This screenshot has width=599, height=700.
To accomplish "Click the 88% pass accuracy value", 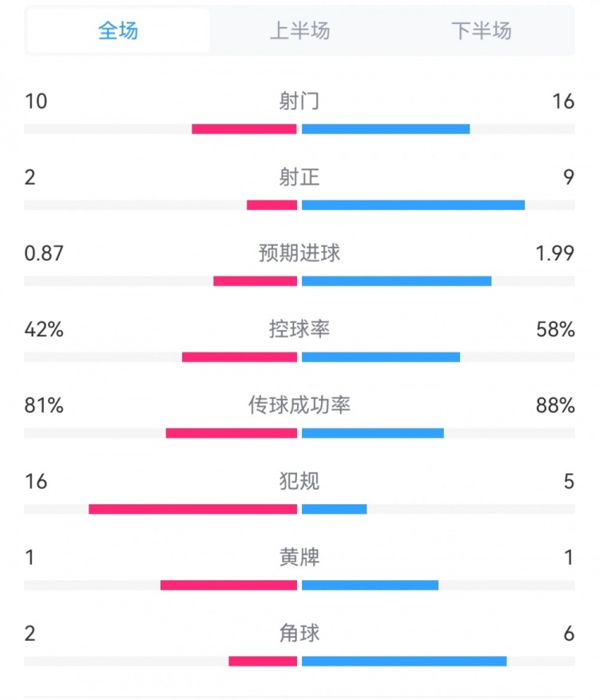I will (555, 405).
